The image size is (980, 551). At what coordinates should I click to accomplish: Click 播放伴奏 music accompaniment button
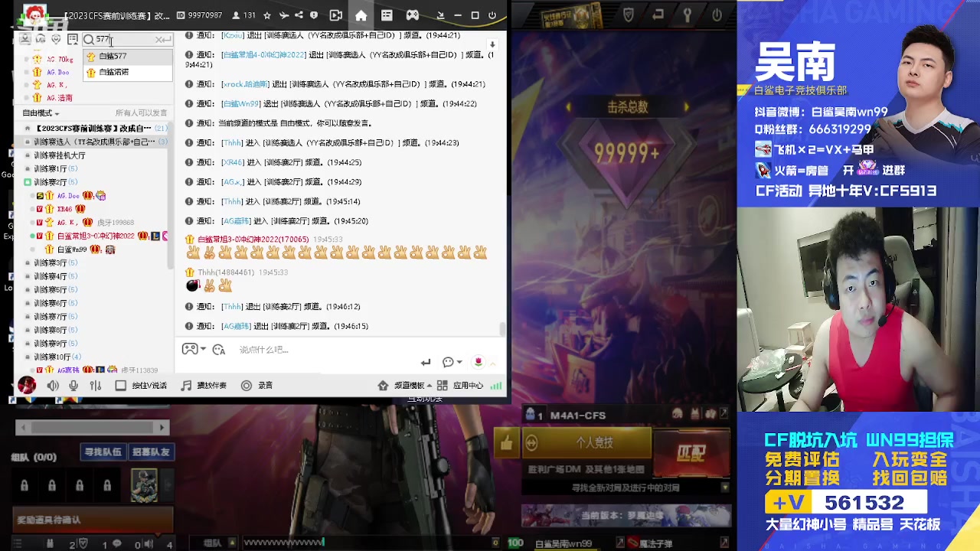(x=204, y=386)
